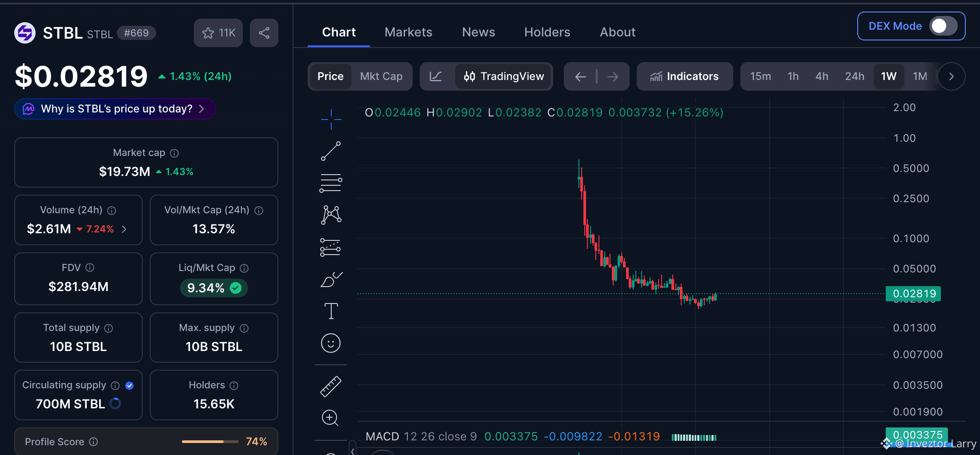
Task: Click the MACD 12 26 close 9 legend
Action: [421, 436]
